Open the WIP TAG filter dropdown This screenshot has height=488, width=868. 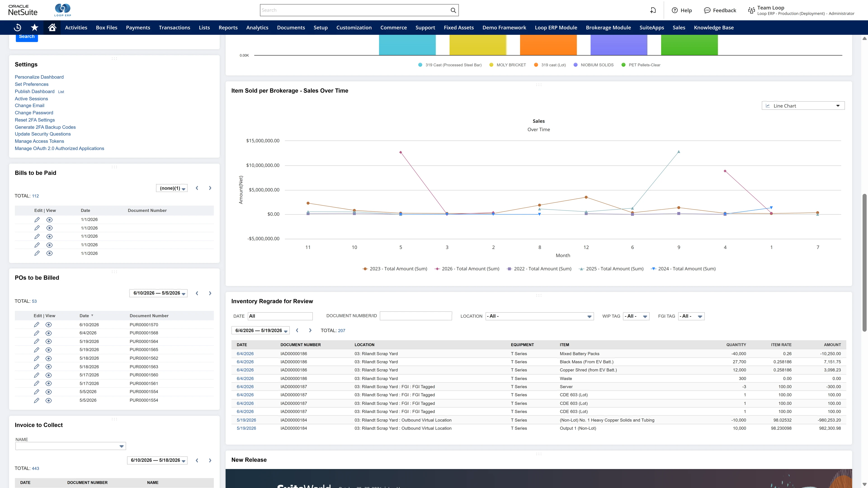636,316
